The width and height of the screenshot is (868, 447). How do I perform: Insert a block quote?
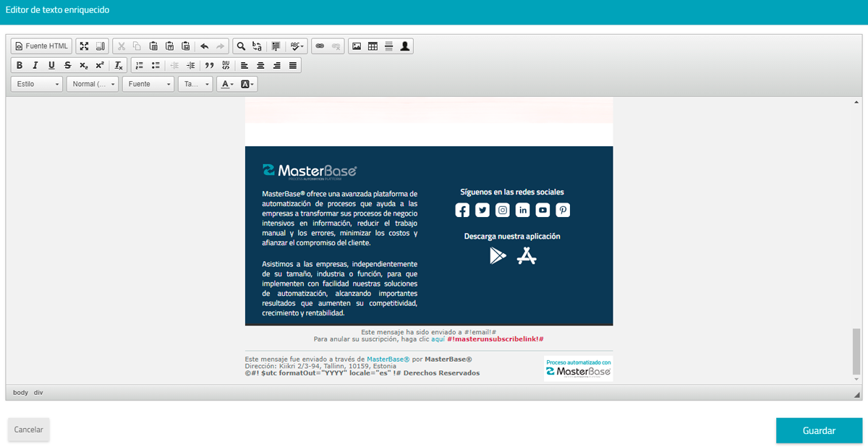(209, 65)
